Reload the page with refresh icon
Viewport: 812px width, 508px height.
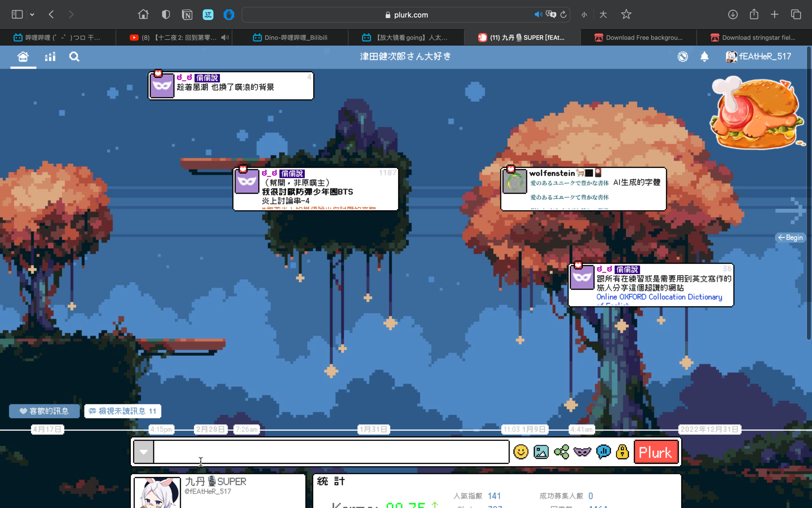563,15
